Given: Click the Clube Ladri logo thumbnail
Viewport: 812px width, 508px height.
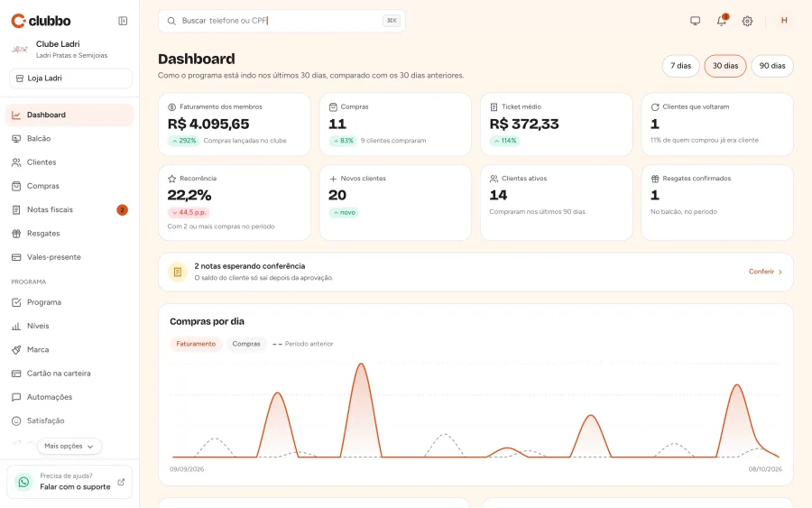Looking at the screenshot, I should 20,50.
